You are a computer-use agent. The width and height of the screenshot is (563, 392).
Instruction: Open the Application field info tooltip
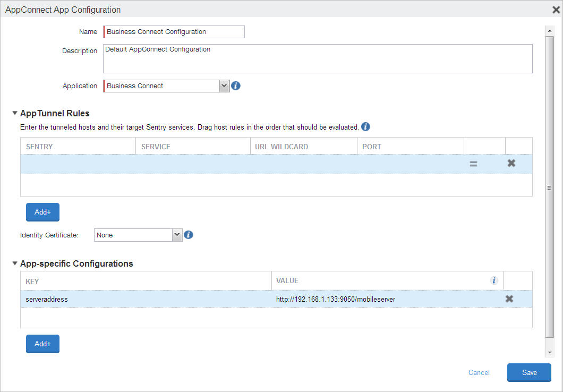[x=235, y=86]
